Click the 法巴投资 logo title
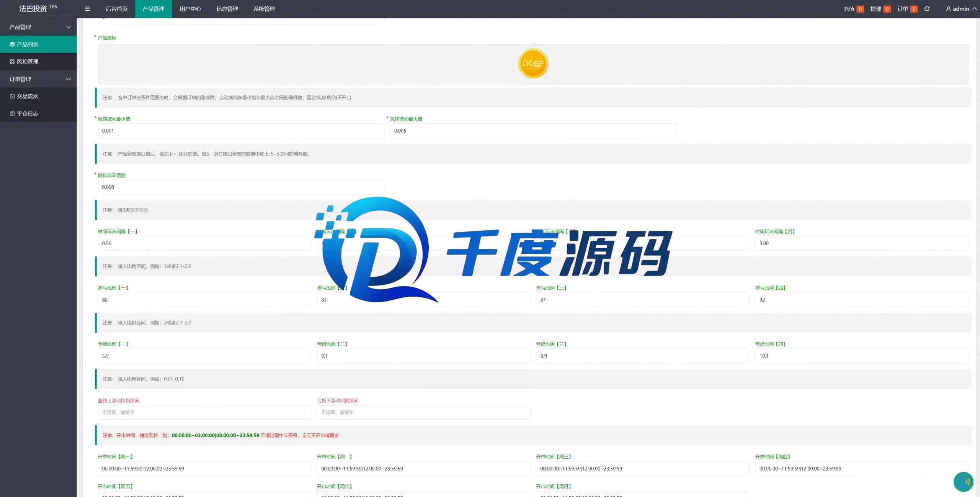Viewport: 980px width, 497px height. [x=38, y=8]
